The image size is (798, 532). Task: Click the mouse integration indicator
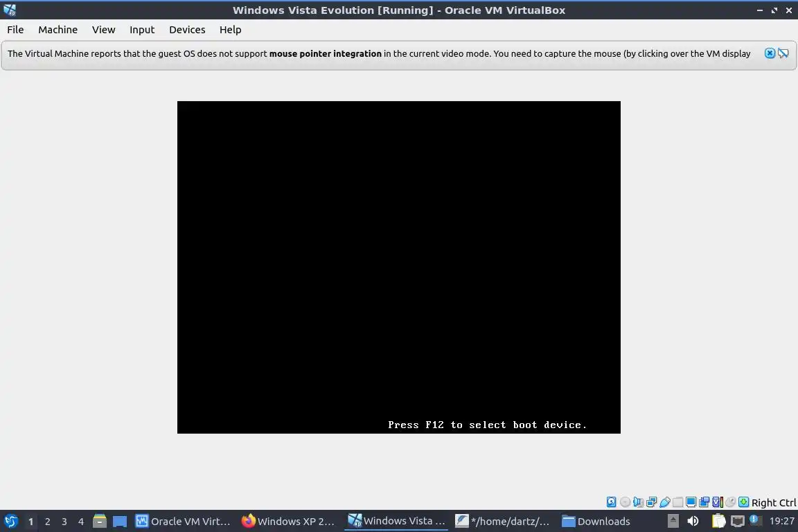pyautogui.click(x=730, y=502)
